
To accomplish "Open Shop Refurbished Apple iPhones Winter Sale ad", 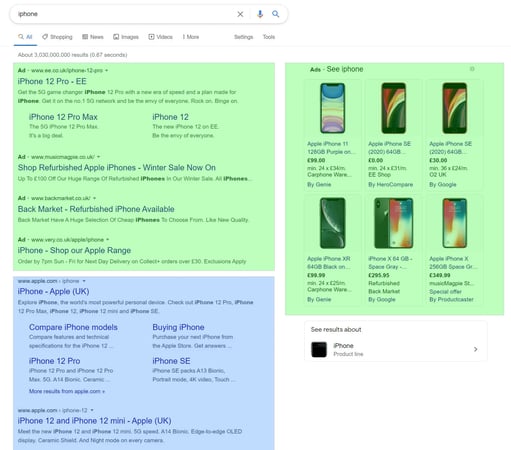I will (x=117, y=167).
